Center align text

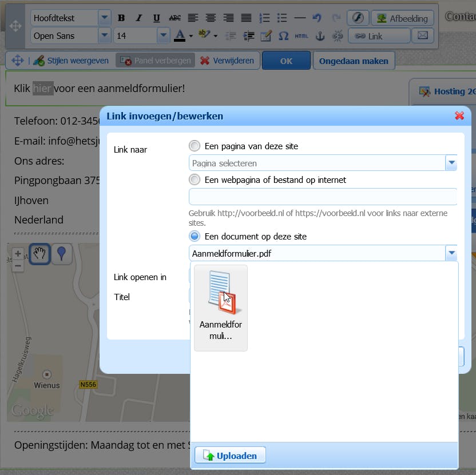pos(211,18)
